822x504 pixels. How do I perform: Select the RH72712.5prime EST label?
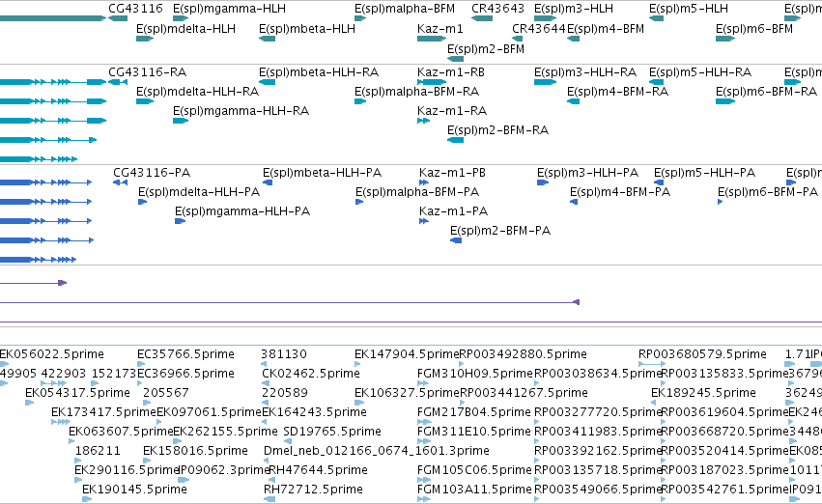313,490
